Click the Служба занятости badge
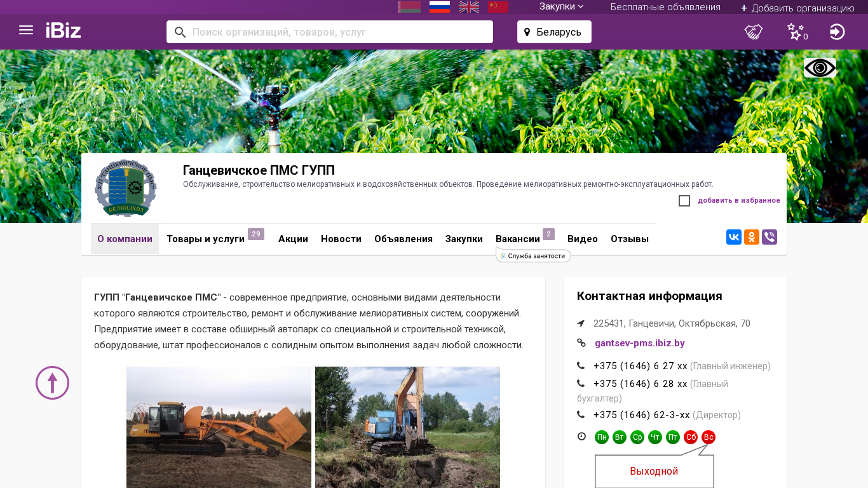Viewport: 868px width, 488px height. click(533, 255)
